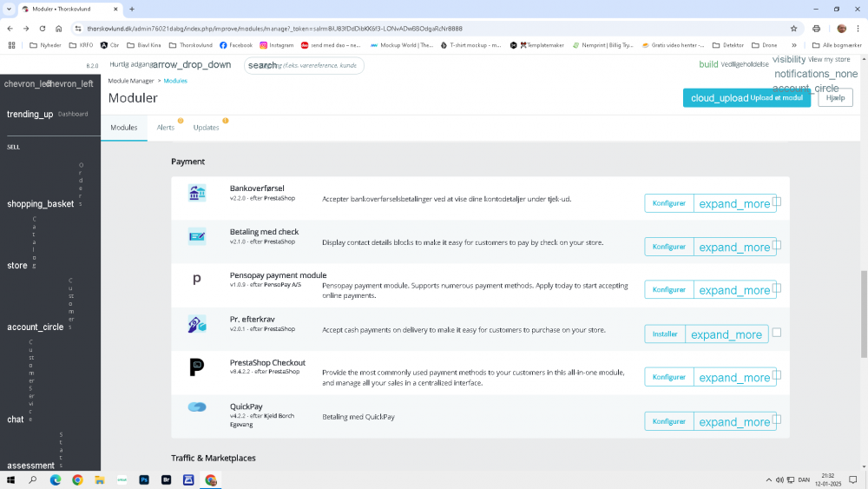The height and width of the screenshot is (489, 868).
Task: Click the Hjælp button
Action: click(x=835, y=97)
